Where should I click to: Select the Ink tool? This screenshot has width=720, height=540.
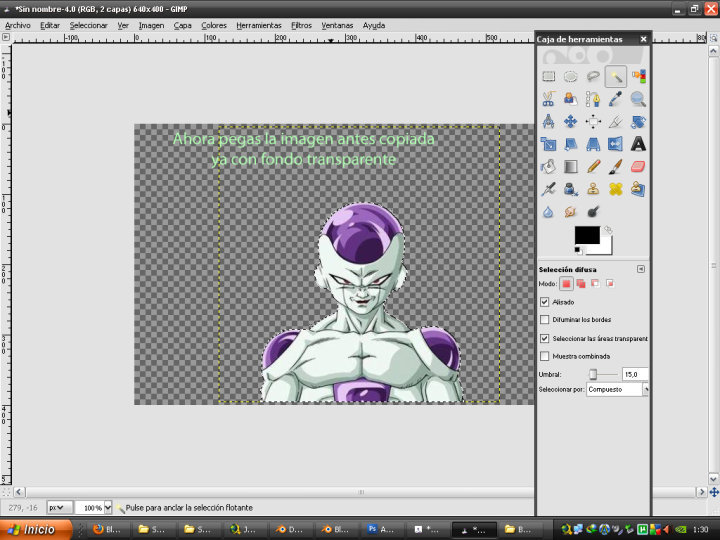coord(571,189)
